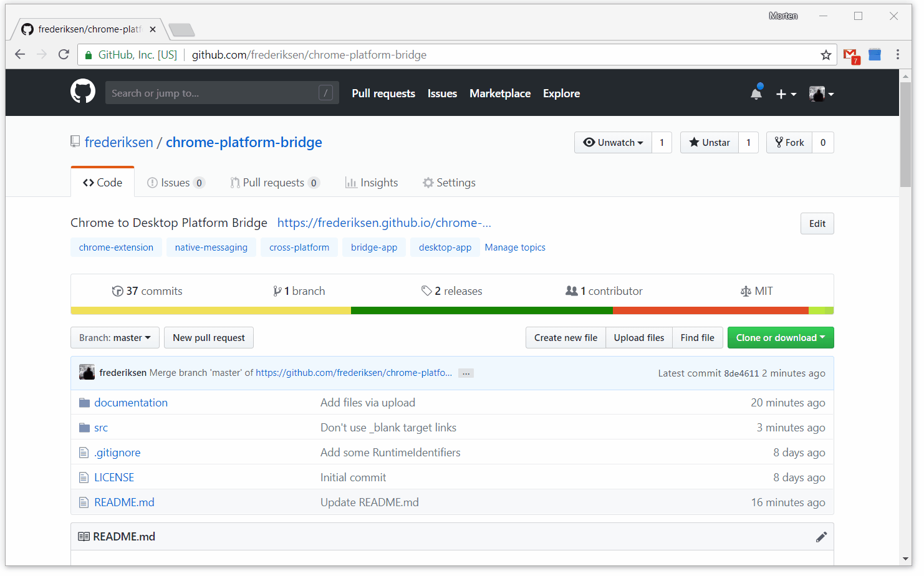
Task: Click the yellow segment of the language bar
Action: (x=211, y=310)
